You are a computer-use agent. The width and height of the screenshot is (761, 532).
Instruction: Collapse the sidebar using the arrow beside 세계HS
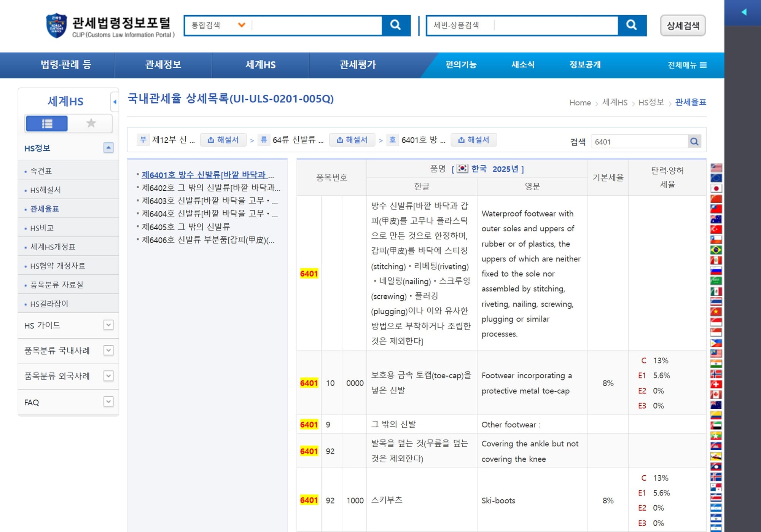point(114,102)
